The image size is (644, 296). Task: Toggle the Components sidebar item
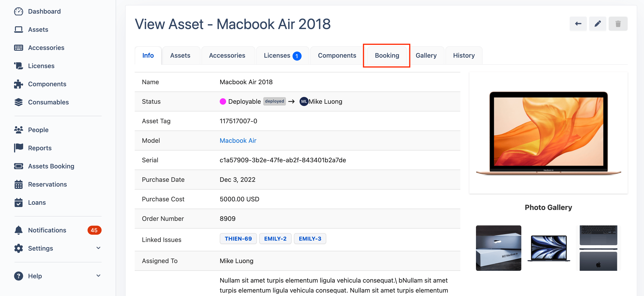click(47, 84)
